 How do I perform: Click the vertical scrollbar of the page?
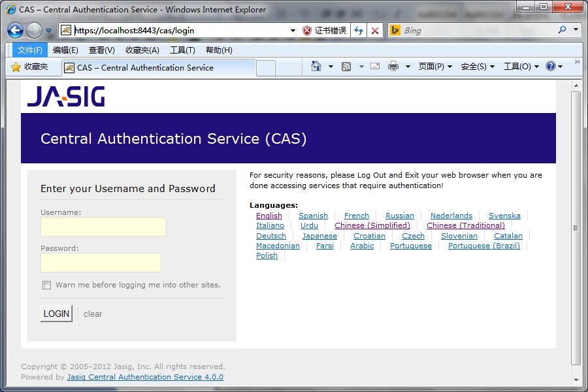[x=576, y=227]
